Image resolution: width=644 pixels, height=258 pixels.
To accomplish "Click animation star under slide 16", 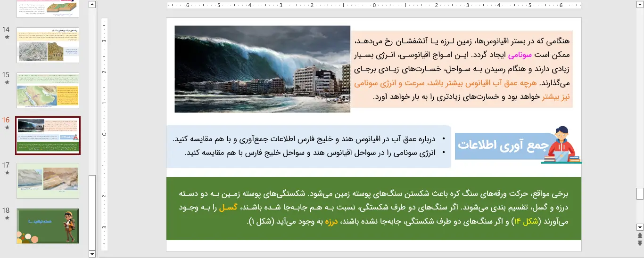I will point(7,128).
